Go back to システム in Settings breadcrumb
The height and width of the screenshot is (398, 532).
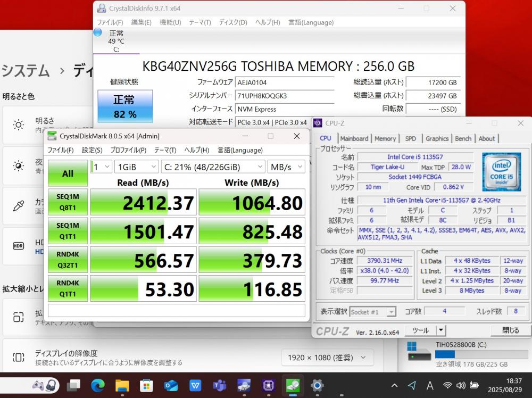(26, 71)
